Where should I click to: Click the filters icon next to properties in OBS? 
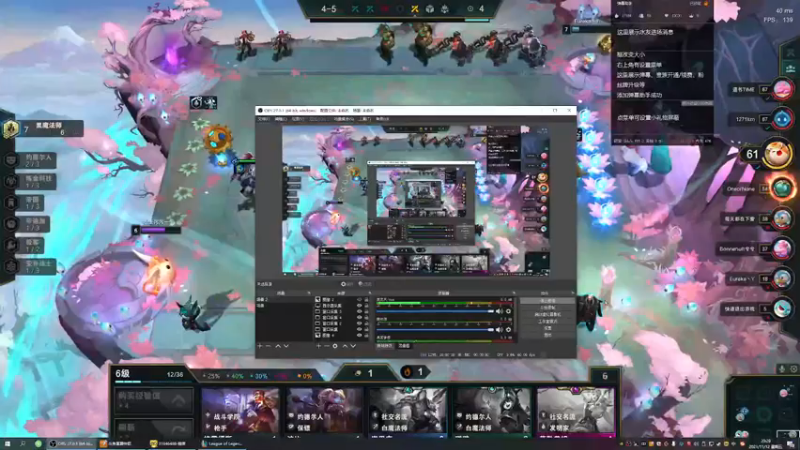361,284
